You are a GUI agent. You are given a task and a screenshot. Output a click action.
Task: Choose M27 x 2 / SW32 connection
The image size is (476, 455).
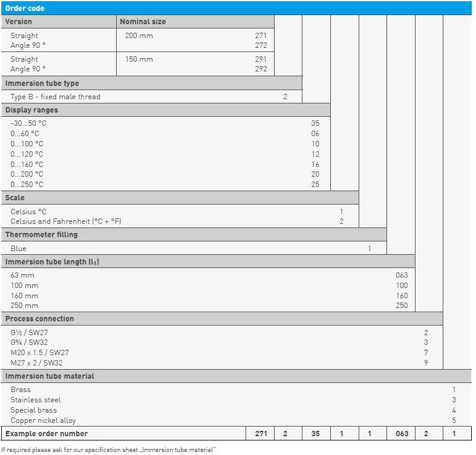pos(36,363)
